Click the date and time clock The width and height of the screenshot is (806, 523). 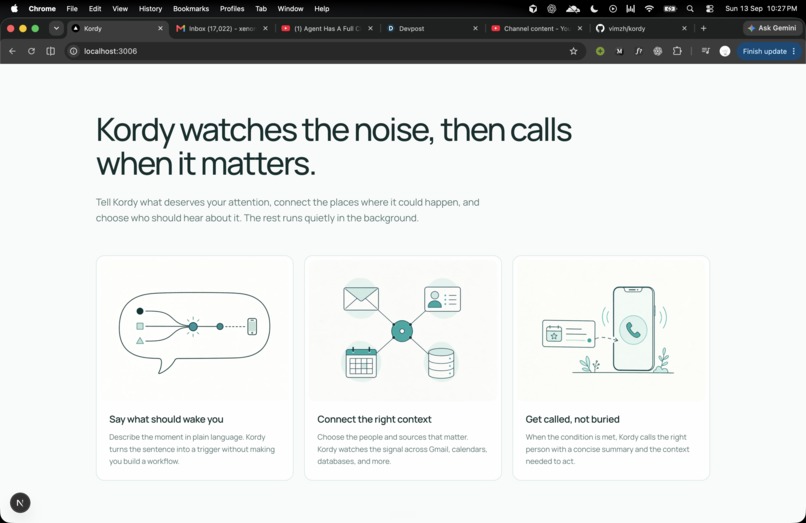tap(761, 9)
